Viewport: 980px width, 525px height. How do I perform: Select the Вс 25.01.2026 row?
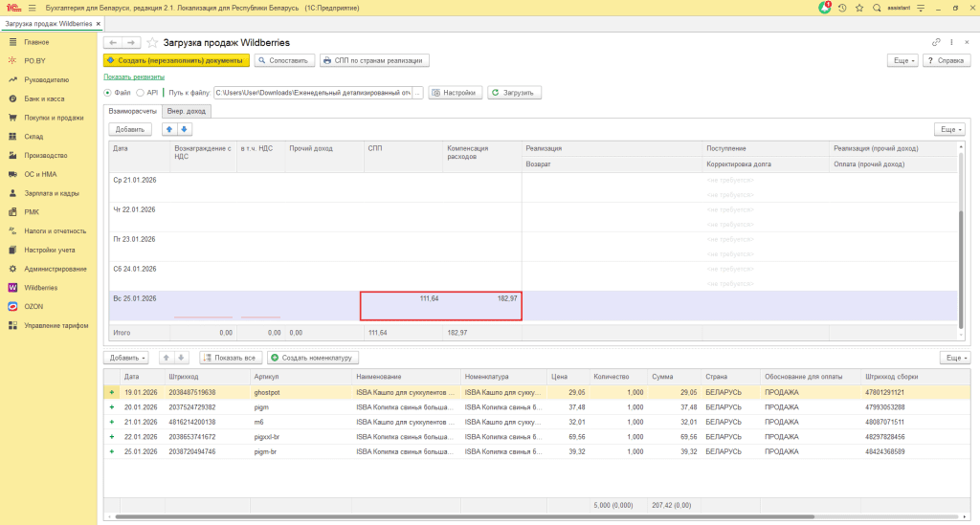[533, 306]
